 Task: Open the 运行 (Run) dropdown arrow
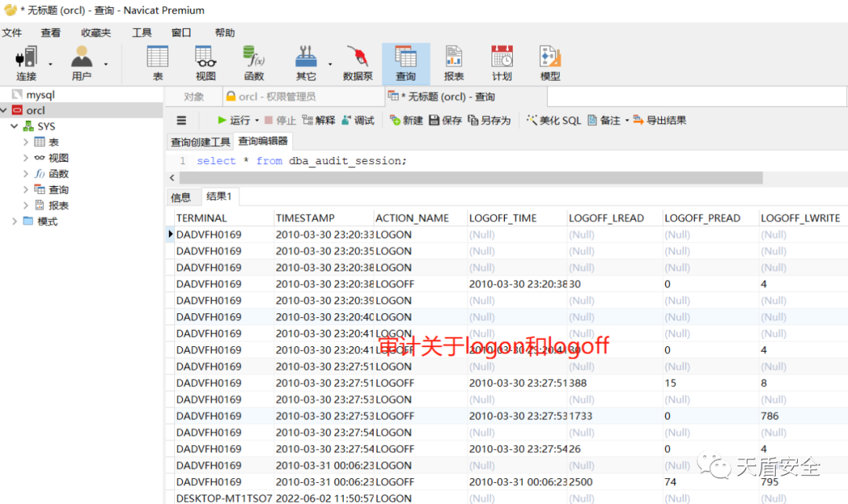tap(257, 121)
